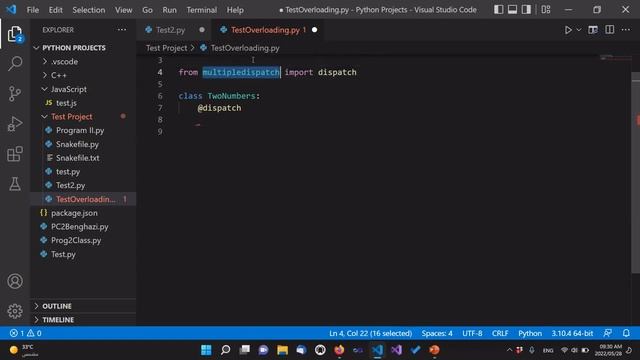Screen dimensions: 640x360
Task: Open the Accounts menu icon
Action: 15,281
